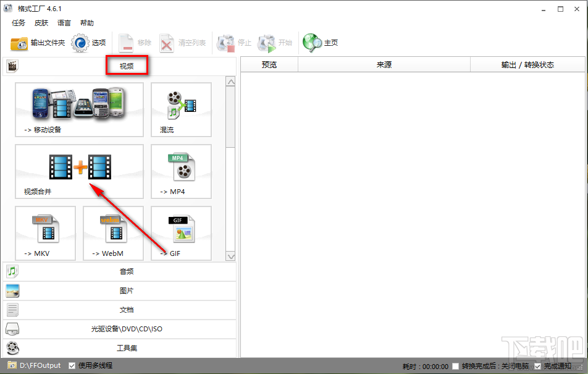Image resolution: width=588 pixels, height=374 pixels.
Task: Click the 选项 options label
Action: 99,43
